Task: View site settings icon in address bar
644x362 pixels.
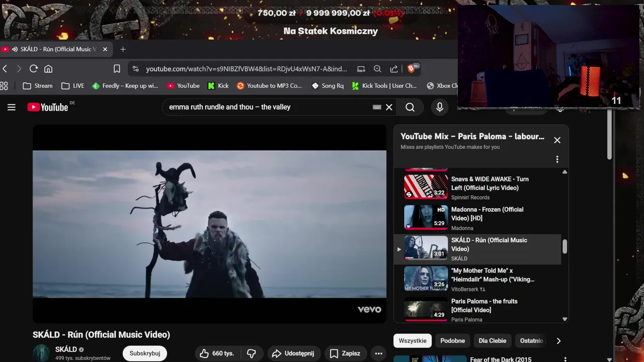Action: point(135,69)
